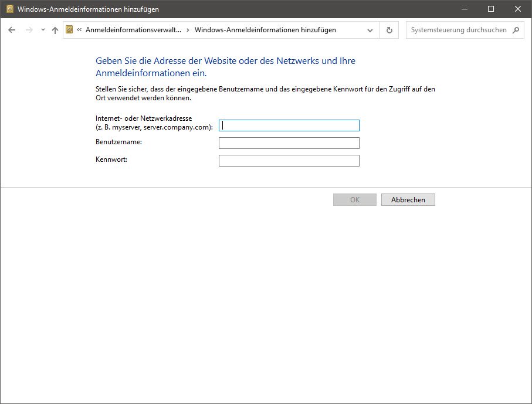Open recent locations dropdown chevron
Screen dimensions: 532x404
pyautogui.click(x=43, y=30)
